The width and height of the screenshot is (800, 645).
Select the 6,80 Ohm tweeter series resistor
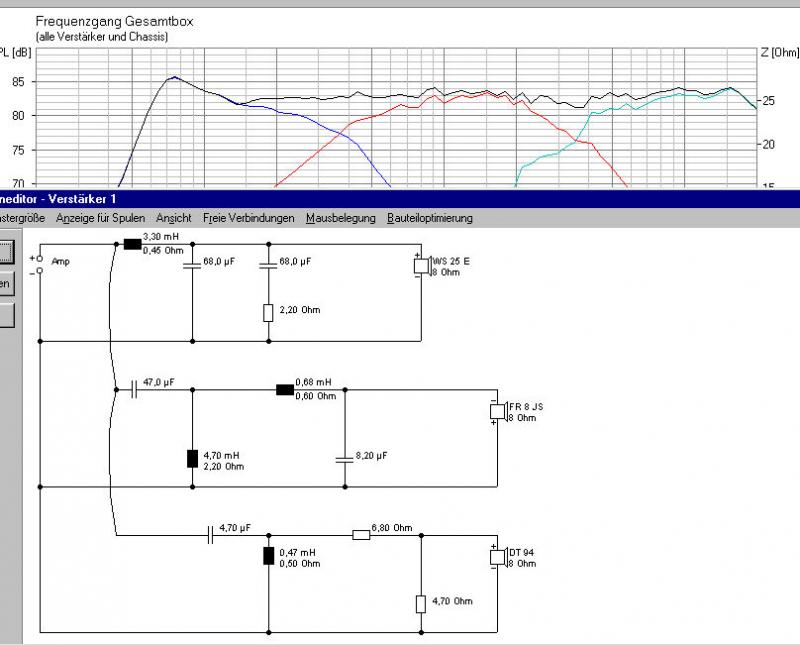(361, 535)
